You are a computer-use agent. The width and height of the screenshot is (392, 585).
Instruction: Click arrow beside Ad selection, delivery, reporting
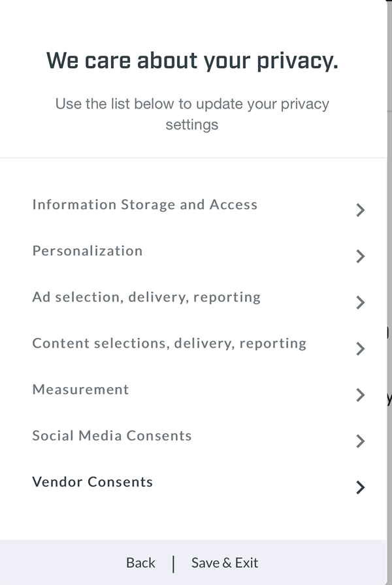coord(360,303)
